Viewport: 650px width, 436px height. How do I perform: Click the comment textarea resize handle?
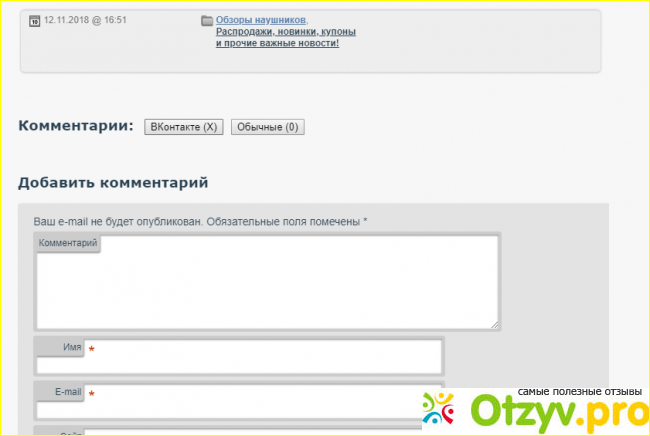(494, 323)
